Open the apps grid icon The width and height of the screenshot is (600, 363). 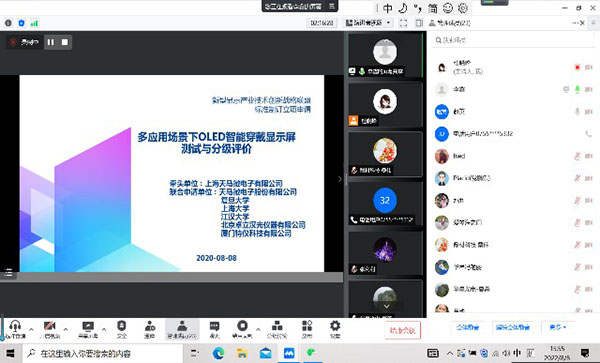click(x=307, y=329)
